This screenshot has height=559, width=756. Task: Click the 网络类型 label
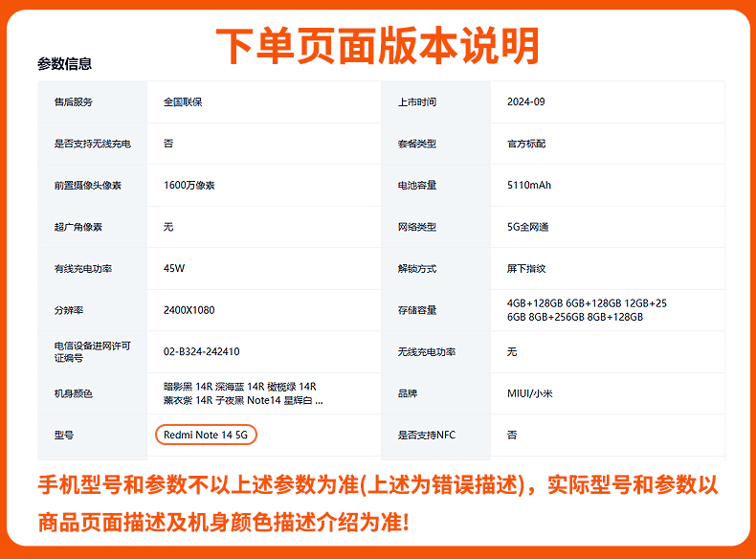point(417,227)
